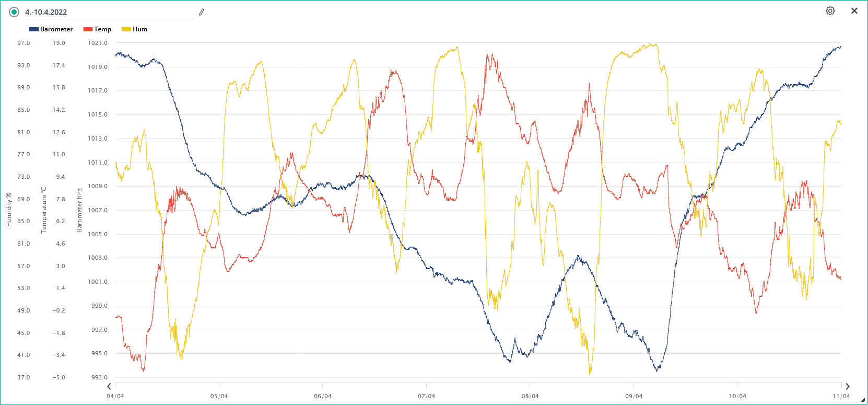The height and width of the screenshot is (405, 868).
Task: Click the "Temperature °C" vertical axis title
Action: [x=44, y=210]
